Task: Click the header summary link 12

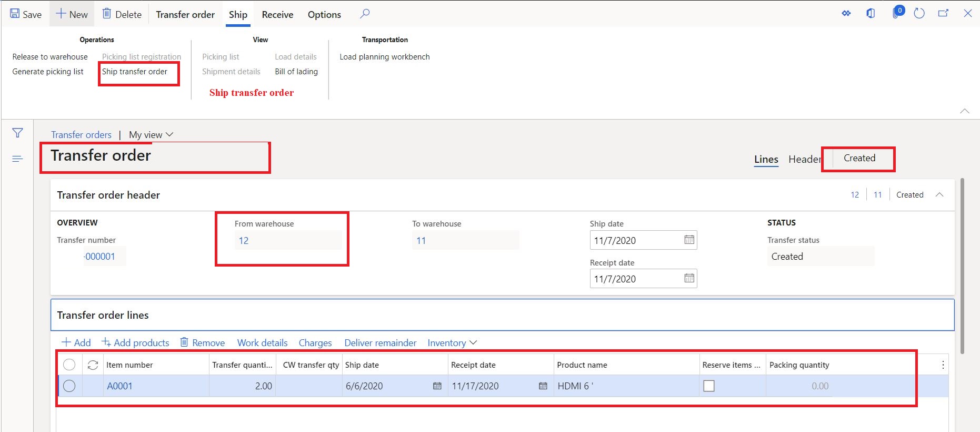Action: pos(855,195)
